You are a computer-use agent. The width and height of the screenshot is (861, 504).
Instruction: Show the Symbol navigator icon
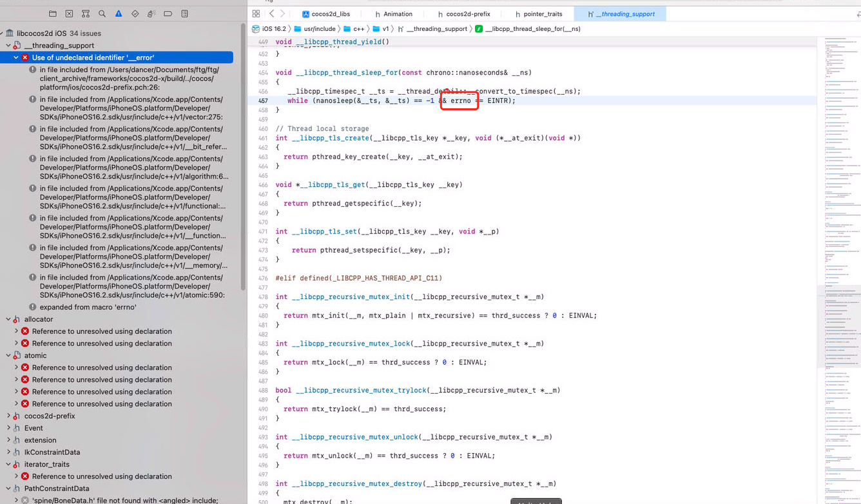(x=86, y=14)
